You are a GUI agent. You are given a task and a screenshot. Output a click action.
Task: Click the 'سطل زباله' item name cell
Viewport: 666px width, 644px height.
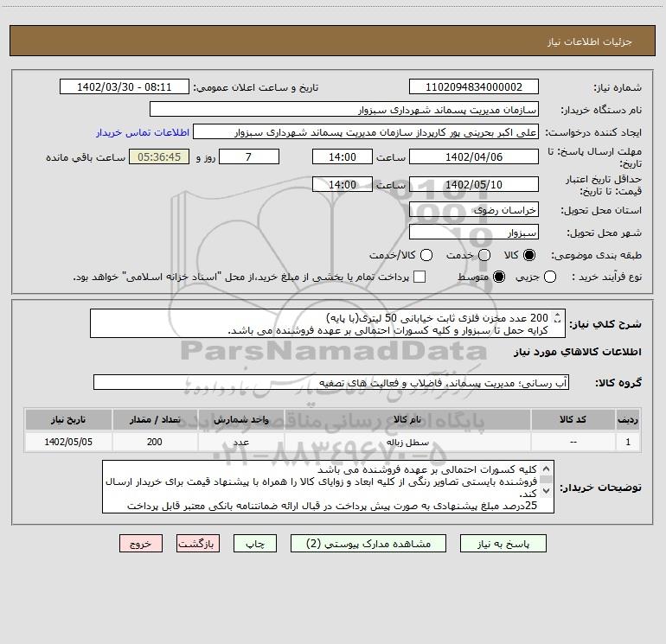[x=407, y=442]
